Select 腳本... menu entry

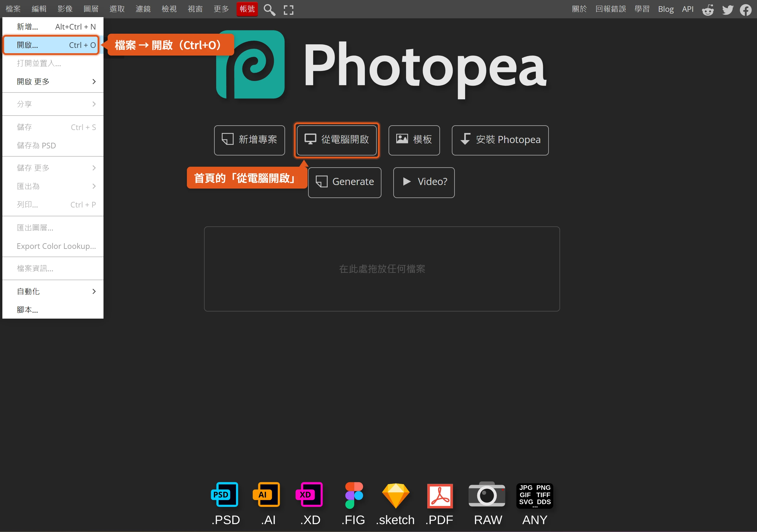(53, 310)
